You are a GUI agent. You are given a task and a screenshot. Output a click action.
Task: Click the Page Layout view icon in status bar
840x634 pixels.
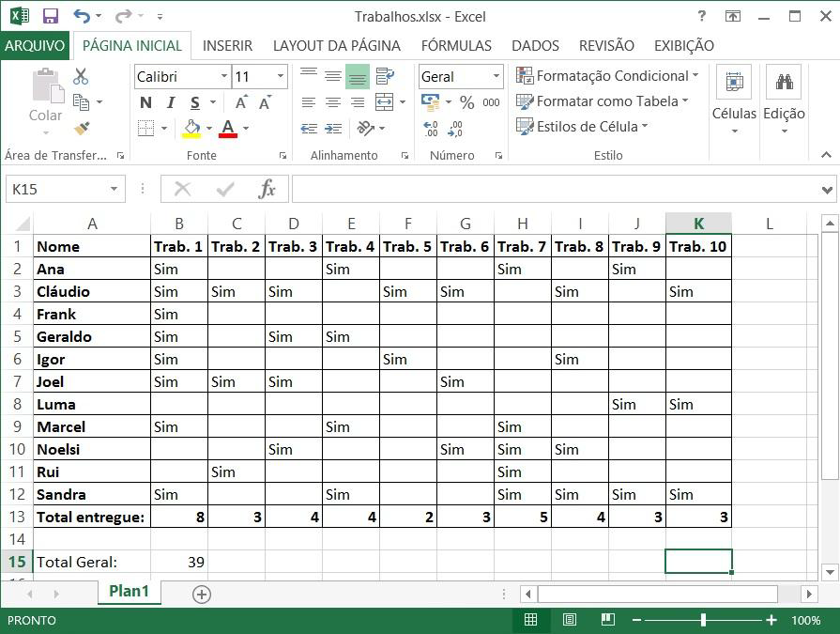point(569,620)
